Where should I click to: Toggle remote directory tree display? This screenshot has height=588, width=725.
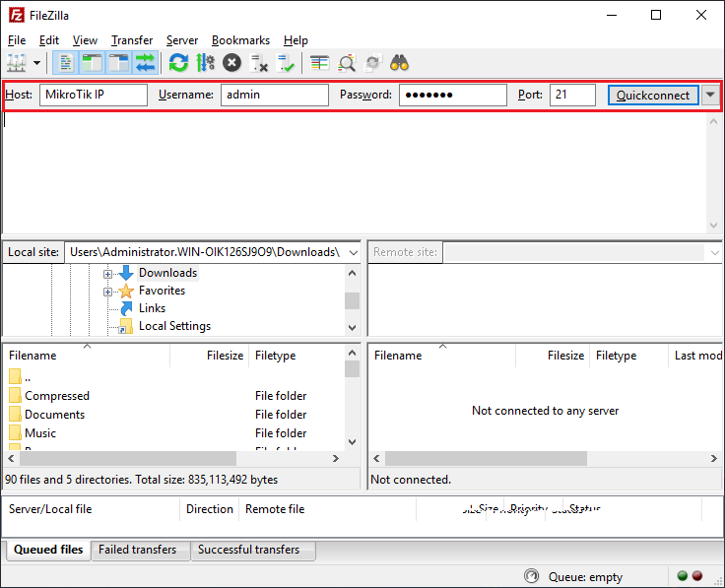point(119,63)
